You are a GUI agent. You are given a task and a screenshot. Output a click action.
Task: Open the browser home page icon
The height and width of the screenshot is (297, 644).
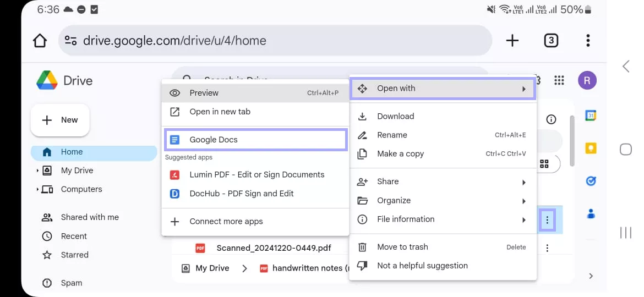[x=40, y=41]
